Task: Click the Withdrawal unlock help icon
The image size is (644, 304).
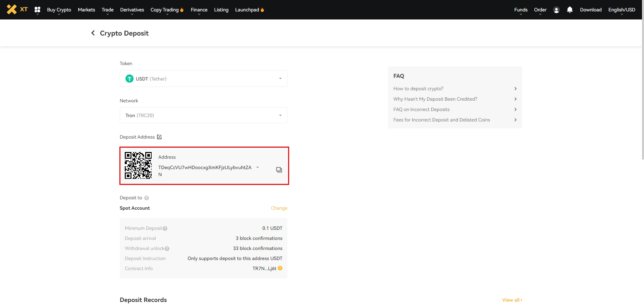Action: click(x=167, y=249)
